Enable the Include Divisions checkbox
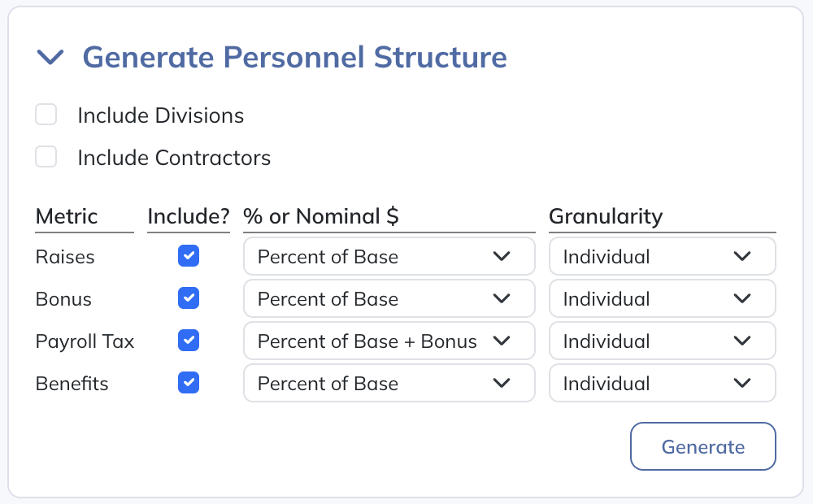The image size is (813, 504). tap(46, 115)
